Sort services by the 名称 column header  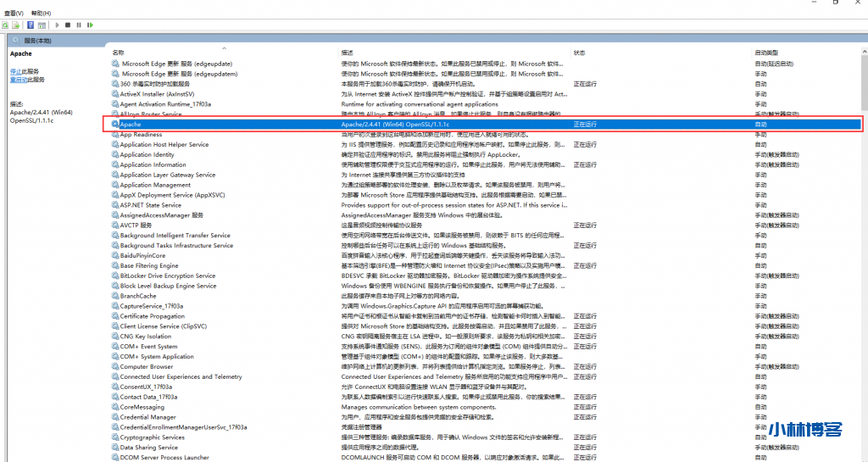pyautogui.click(x=119, y=53)
